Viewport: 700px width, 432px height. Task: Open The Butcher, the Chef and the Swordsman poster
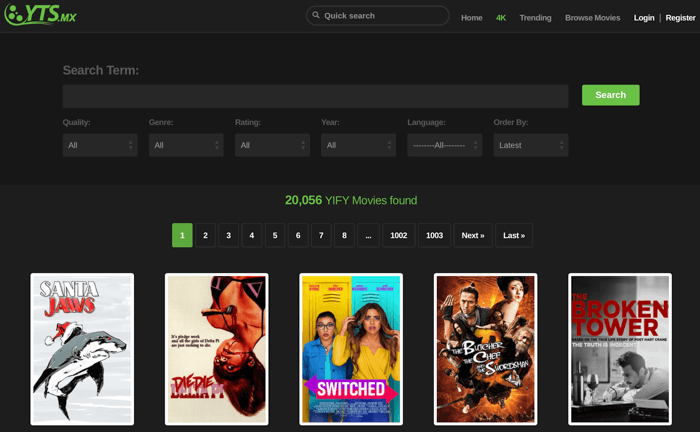(485, 349)
